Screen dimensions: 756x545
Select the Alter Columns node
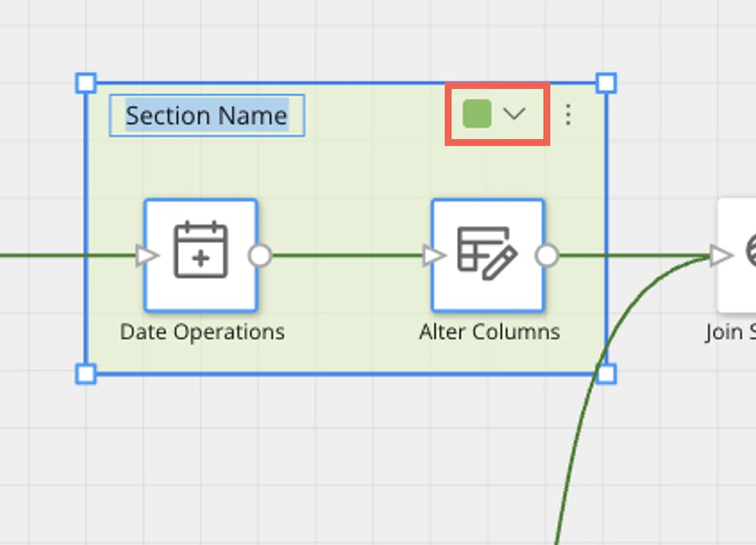pos(488,255)
